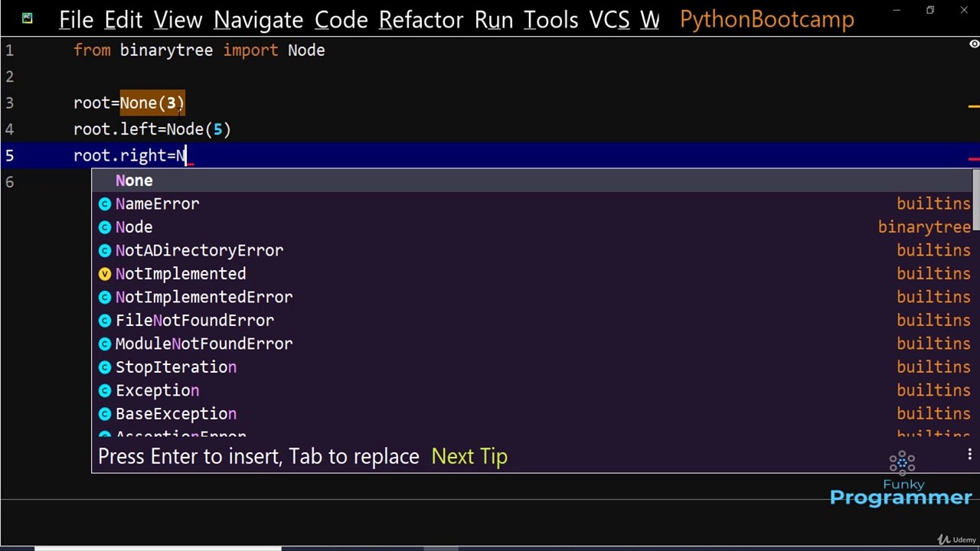This screenshot has height=551, width=980.
Task: Click completion popup scrollbar
Action: (x=975, y=201)
